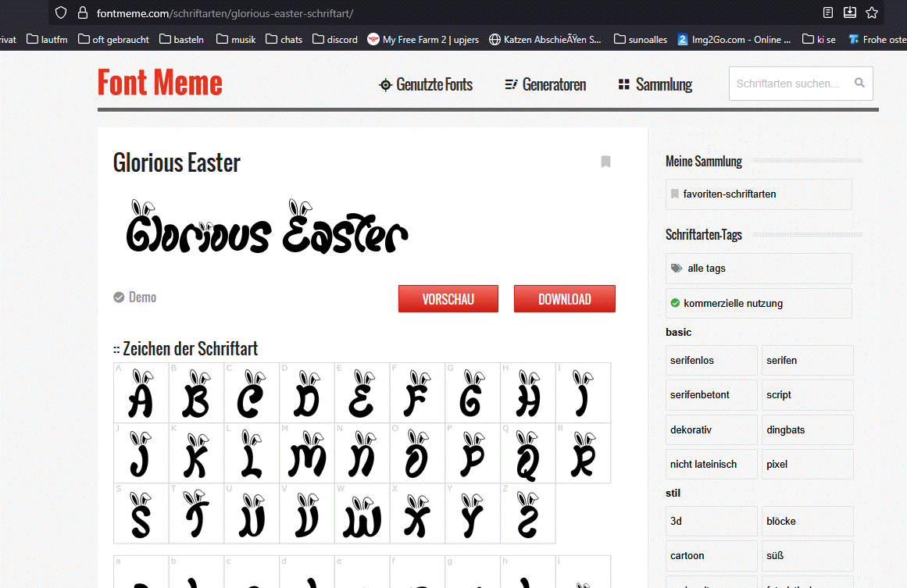Open the 'musik' bookmarks folder

pos(236,39)
